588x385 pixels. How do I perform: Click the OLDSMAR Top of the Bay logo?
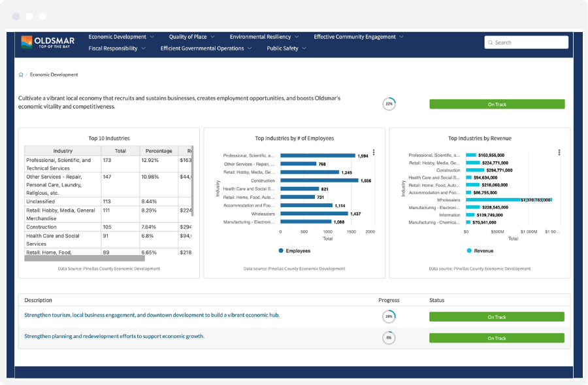(x=47, y=43)
